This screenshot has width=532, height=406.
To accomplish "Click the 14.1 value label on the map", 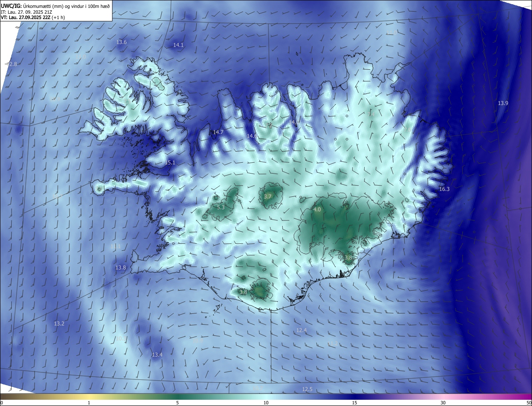I will click(x=178, y=45).
